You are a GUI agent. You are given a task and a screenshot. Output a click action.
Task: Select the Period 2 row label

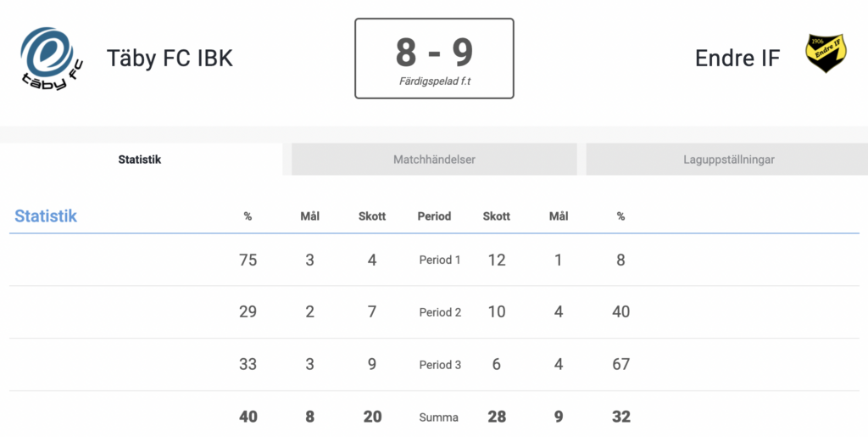(440, 312)
